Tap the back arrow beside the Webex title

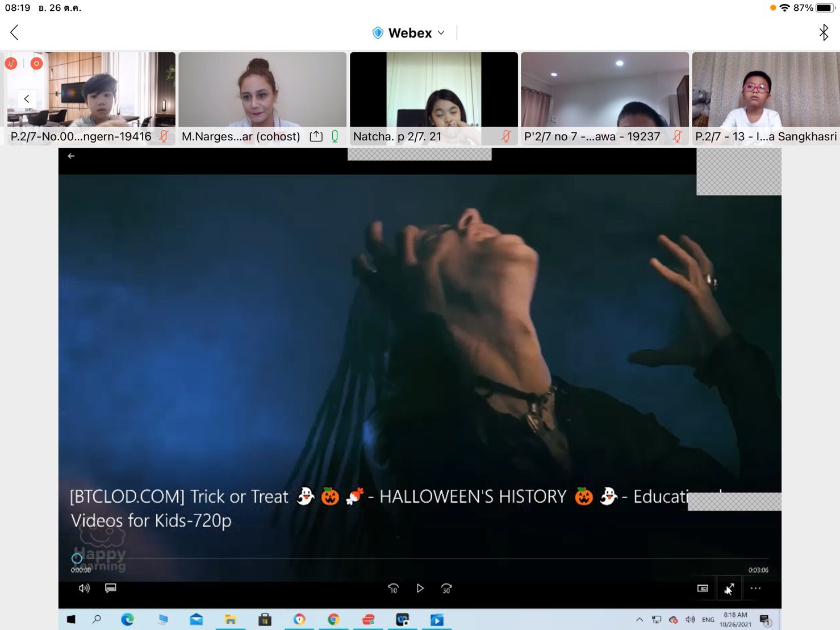tap(15, 32)
